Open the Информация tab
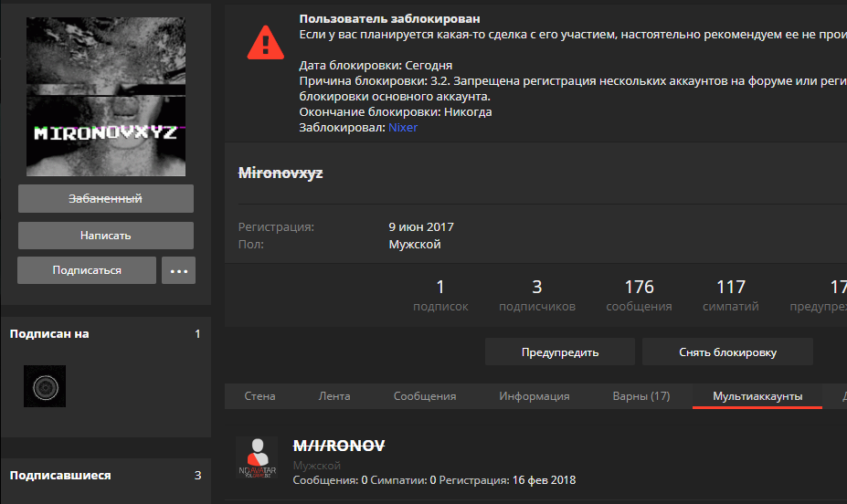This screenshot has height=504, width=847. tap(535, 396)
